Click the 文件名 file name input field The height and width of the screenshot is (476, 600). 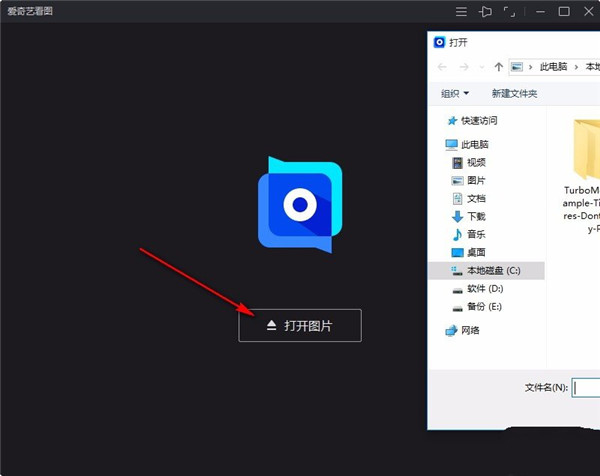(586, 387)
